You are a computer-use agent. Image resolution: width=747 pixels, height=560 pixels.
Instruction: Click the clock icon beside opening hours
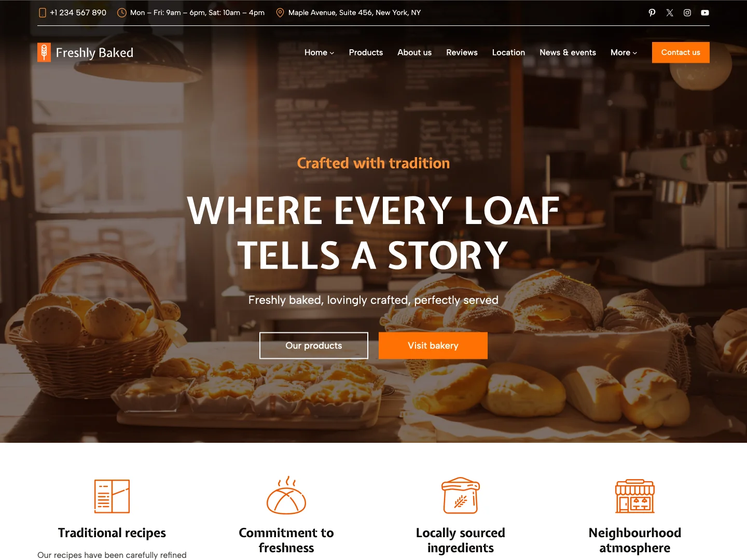[122, 12]
